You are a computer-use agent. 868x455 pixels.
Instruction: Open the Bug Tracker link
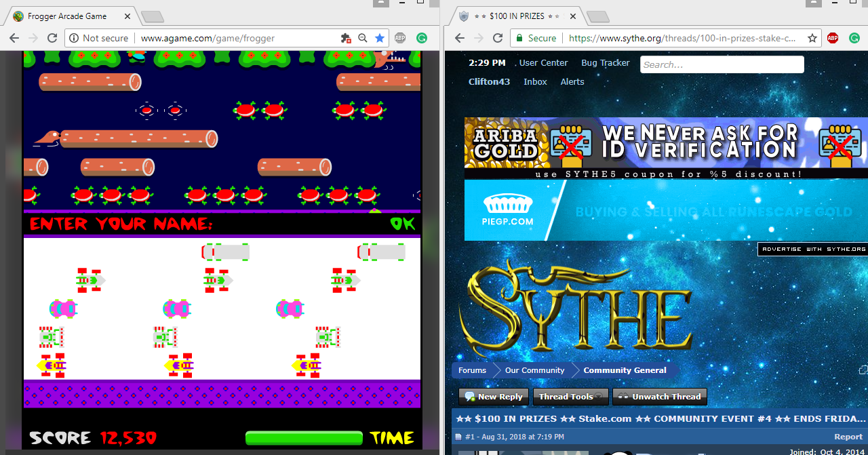coord(606,63)
